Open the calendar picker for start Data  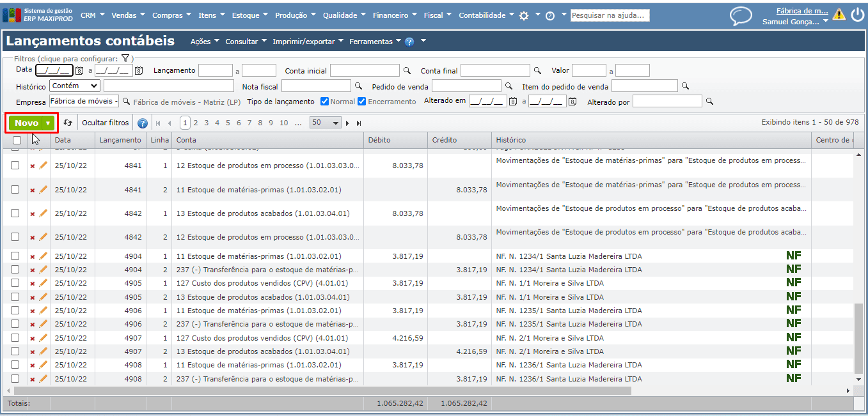coord(80,71)
